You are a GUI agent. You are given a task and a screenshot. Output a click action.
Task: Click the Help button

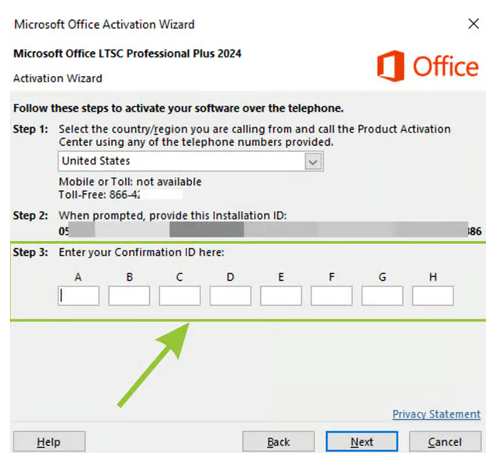pyautogui.click(x=49, y=442)
